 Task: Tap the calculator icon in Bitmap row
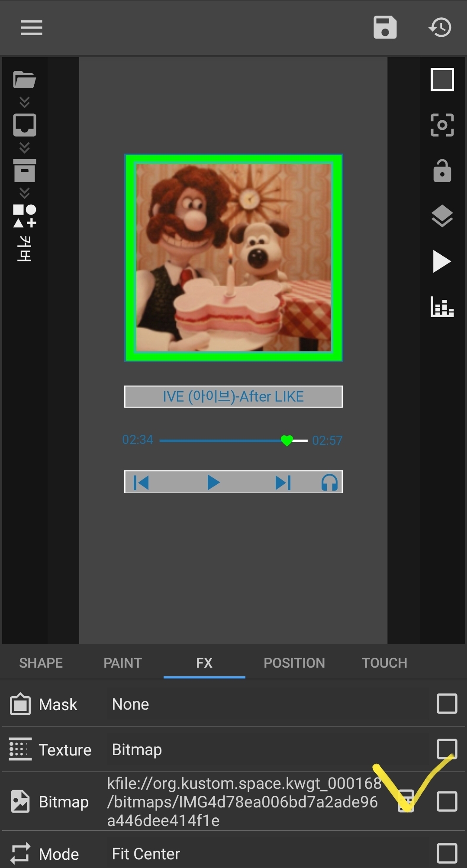click(x=406, y=801)
